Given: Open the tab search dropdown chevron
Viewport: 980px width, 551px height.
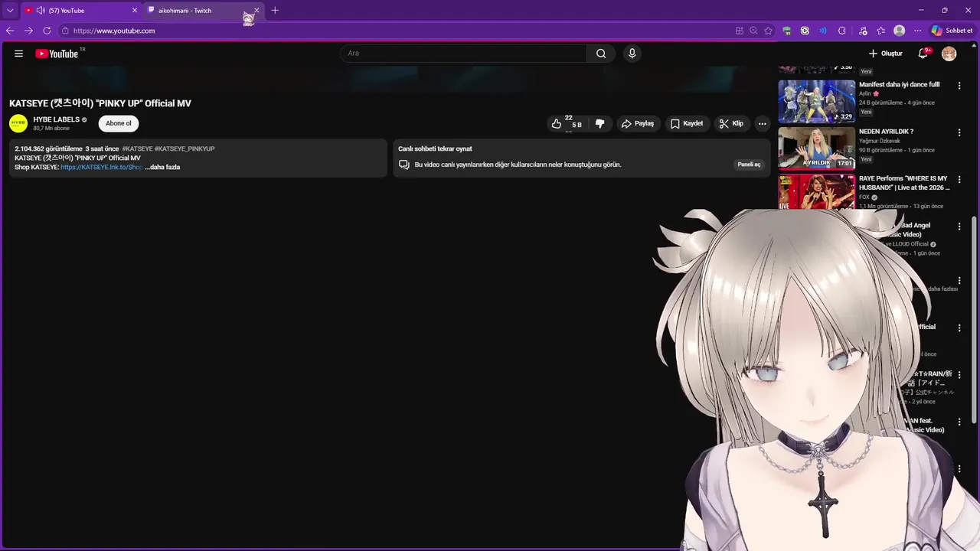Looking at the screenshot, I should click(x=10, y=11).
